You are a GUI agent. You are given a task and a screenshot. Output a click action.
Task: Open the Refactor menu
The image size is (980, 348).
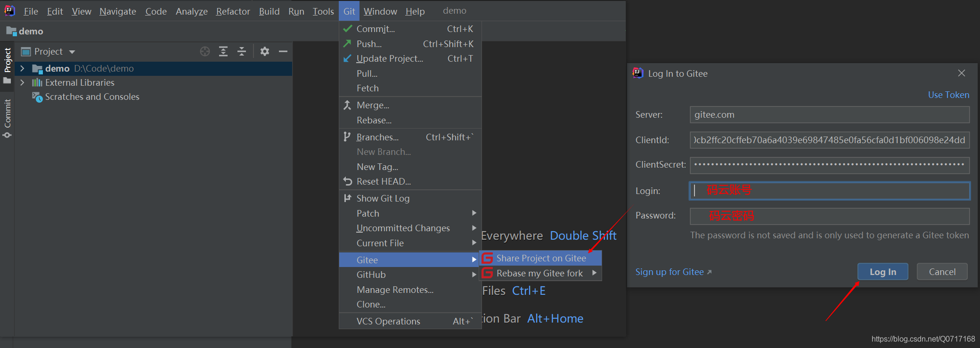point(233,11)
